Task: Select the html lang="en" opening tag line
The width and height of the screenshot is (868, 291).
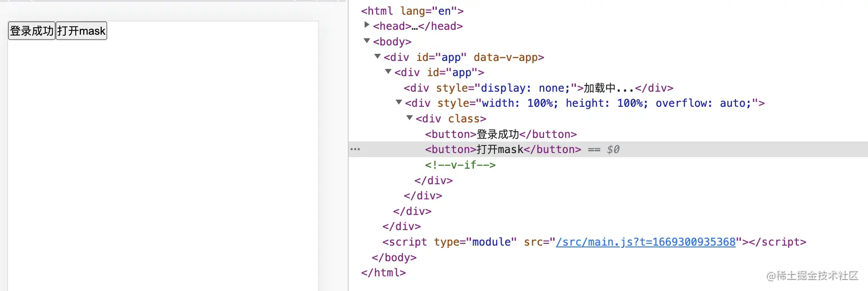Action: pyautogui.click(x=412, y=11)
